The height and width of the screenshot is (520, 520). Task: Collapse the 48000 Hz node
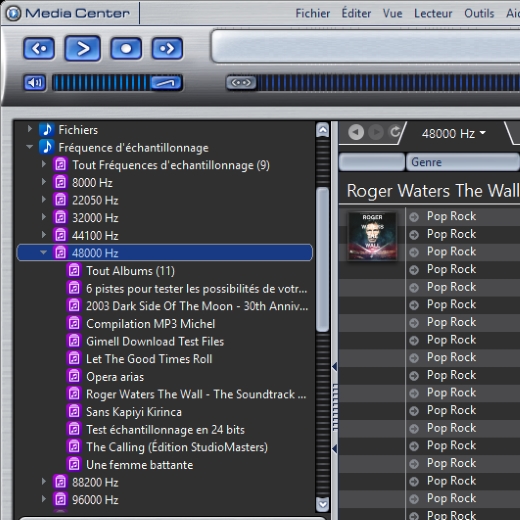click(x=43, y=252)
